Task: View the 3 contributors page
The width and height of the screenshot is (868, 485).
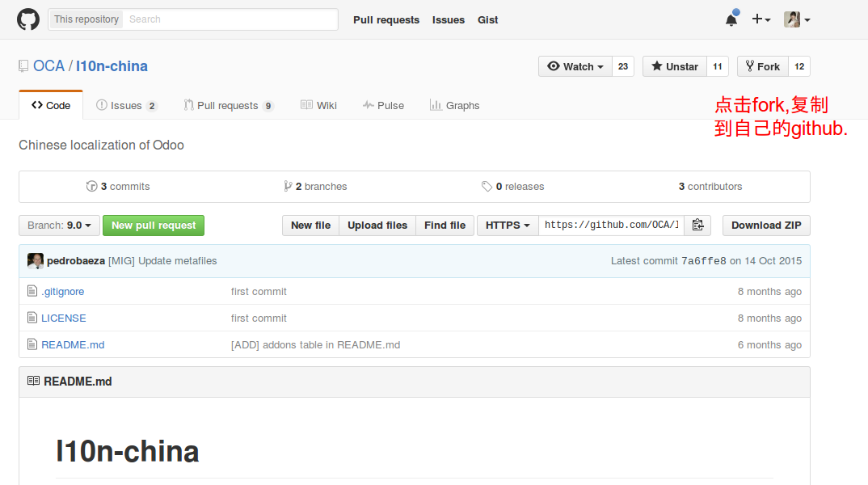Action: click(x=710, y=187)
